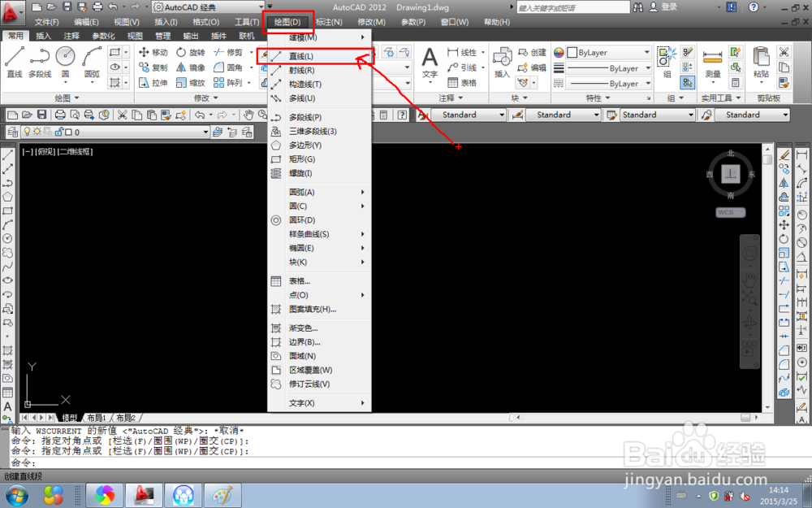Open the workspace dropdown AutoCAD 经典
812x508 pixels.
[209, 7]
